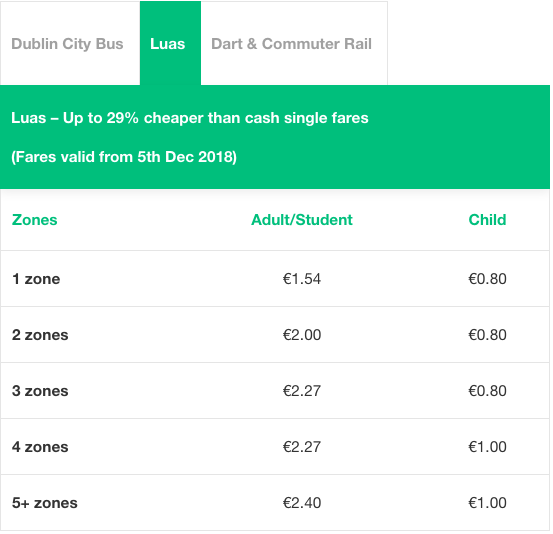Click the Child column header
This screenshot has height=534, width=553.
coord(487,220)
